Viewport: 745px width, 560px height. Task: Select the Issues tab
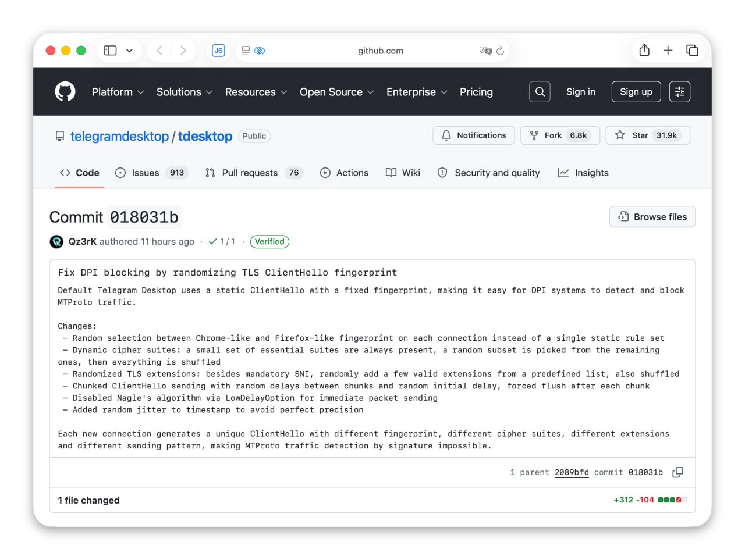point(151,173)
